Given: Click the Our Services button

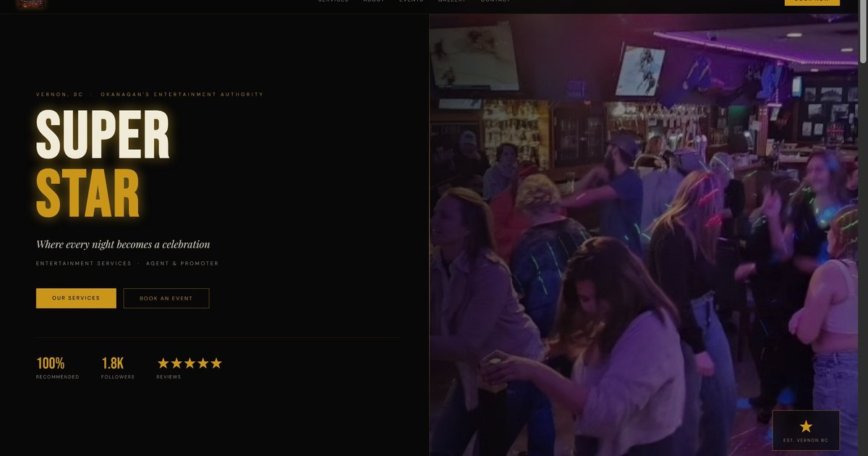Looking at the screenshot, I should [76, 298].
